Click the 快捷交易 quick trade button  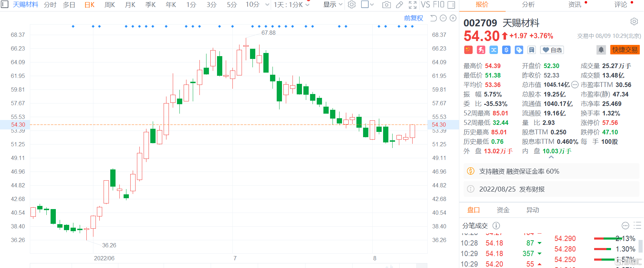click(625, 50)
